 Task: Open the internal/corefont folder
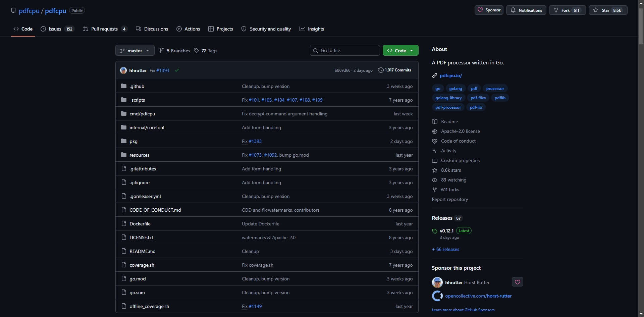click(x=147, y=127)
